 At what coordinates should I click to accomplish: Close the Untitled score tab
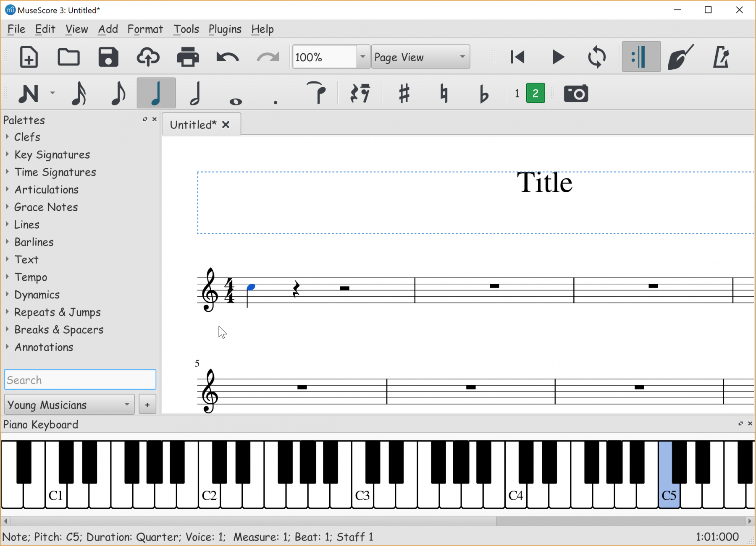pyautogui.click(x=226, y=125)
